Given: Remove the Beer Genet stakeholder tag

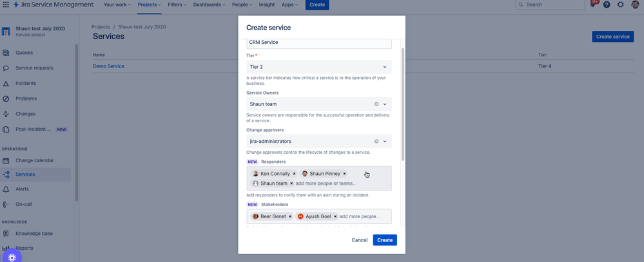Looking at the screenshot, I should click(x=290, y=216).
